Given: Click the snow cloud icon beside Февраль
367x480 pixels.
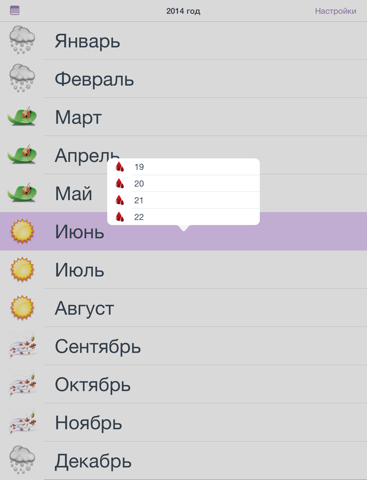Looking at the screenshot, I should 22,79.
